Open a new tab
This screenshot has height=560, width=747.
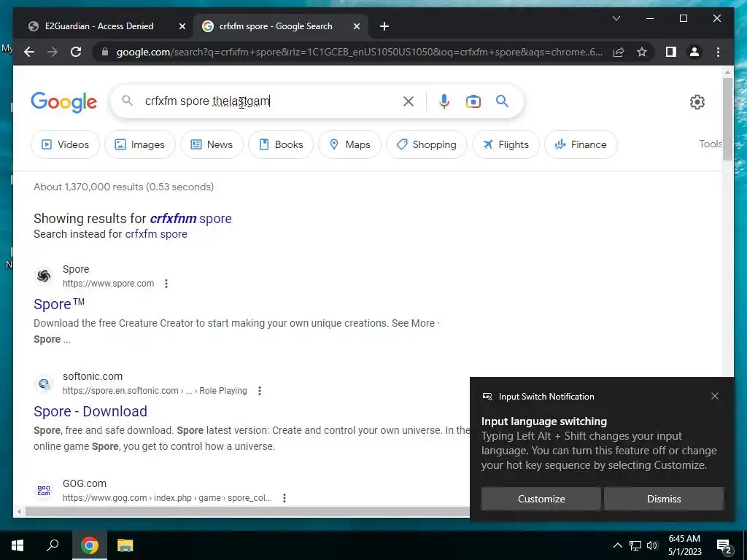click(x=384, y=26)
